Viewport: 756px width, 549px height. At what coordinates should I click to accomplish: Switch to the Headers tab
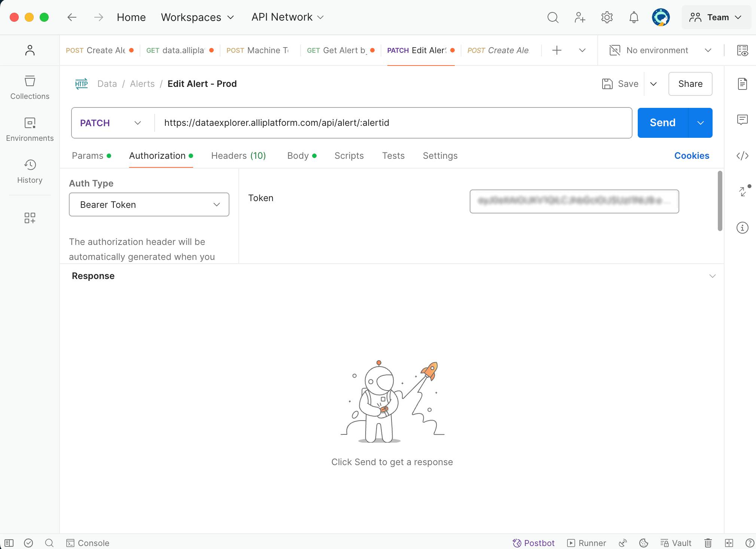[x=238, y=156]
